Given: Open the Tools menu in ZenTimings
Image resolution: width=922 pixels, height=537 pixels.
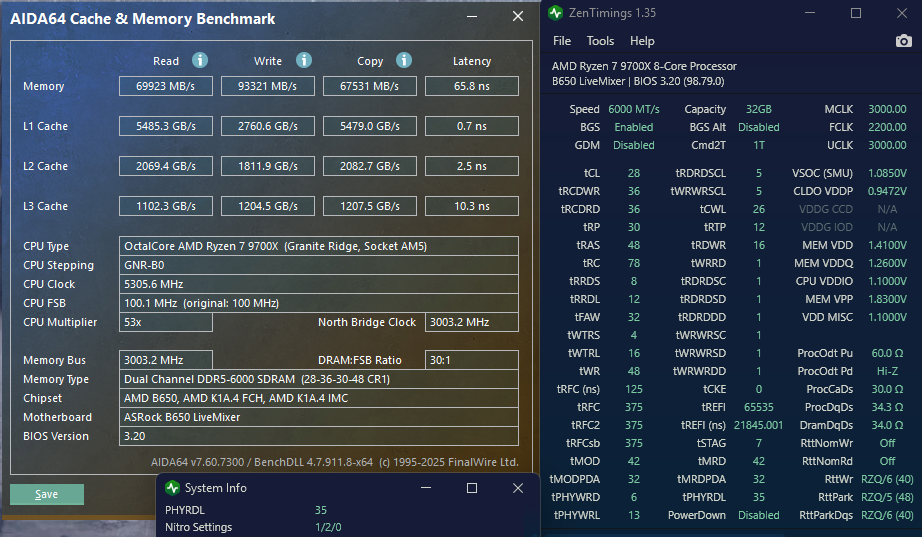Looking at the screenshot, I should 600,41.
